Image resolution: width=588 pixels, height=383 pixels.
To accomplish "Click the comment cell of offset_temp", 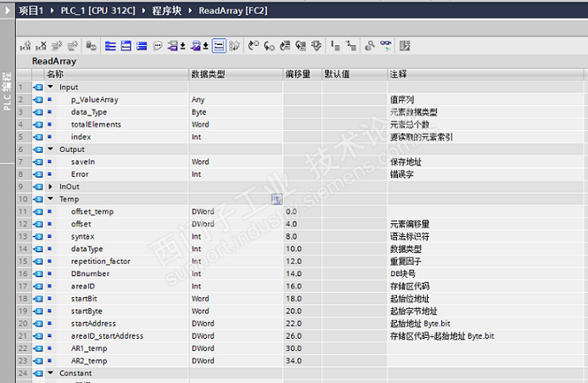I will pyautogui.click(x=485, y=211).
